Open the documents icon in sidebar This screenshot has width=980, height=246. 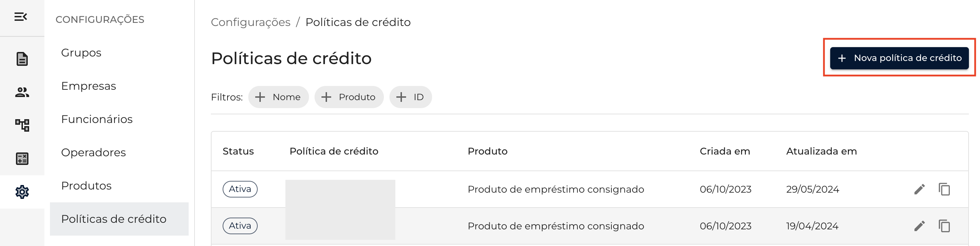pyautogui.click(x=22, y=59)
